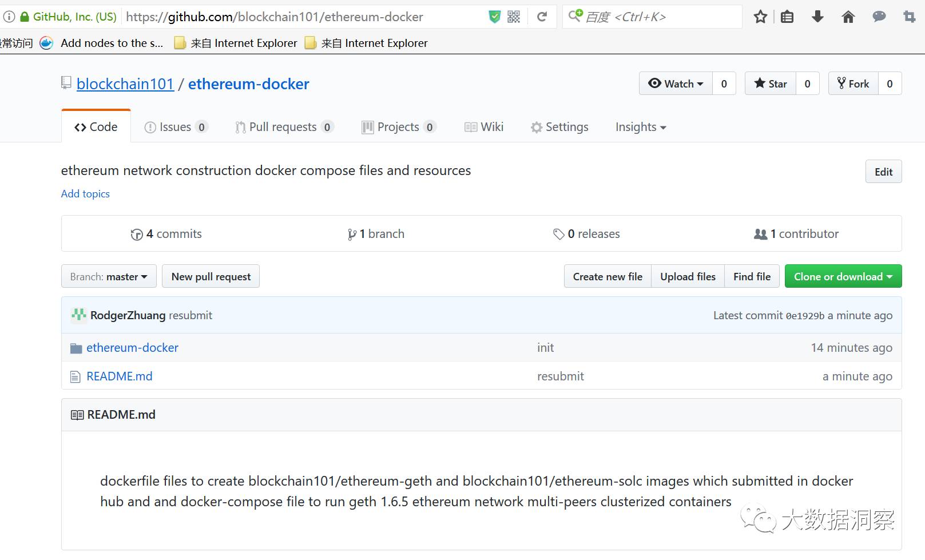Click the search engine icon in search box

tap(575, 15)
